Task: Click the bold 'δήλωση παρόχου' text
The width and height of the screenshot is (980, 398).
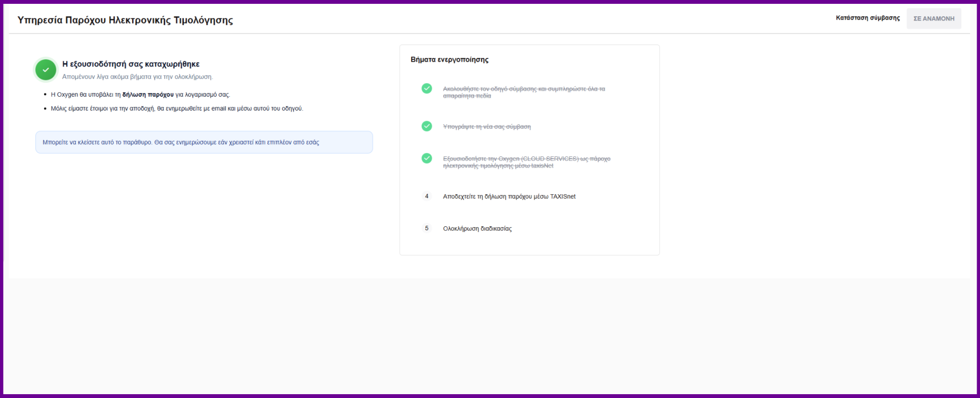Action: [148, 95]
